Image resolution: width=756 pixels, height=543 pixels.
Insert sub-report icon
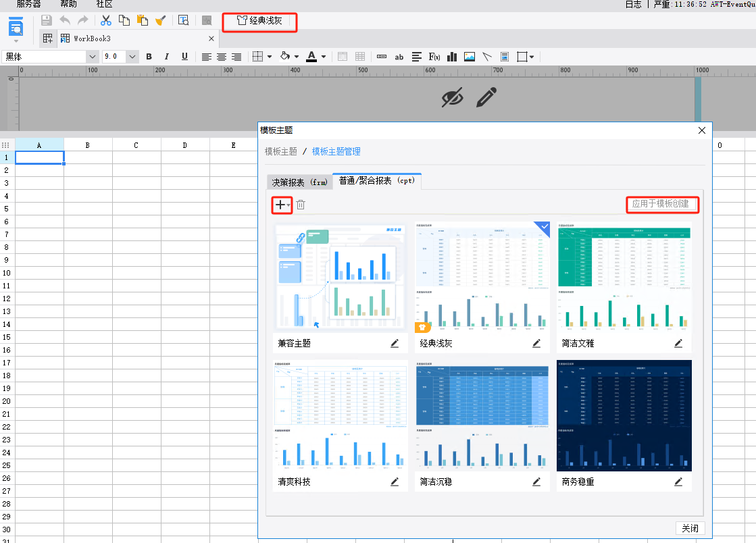tap(504, 57)
